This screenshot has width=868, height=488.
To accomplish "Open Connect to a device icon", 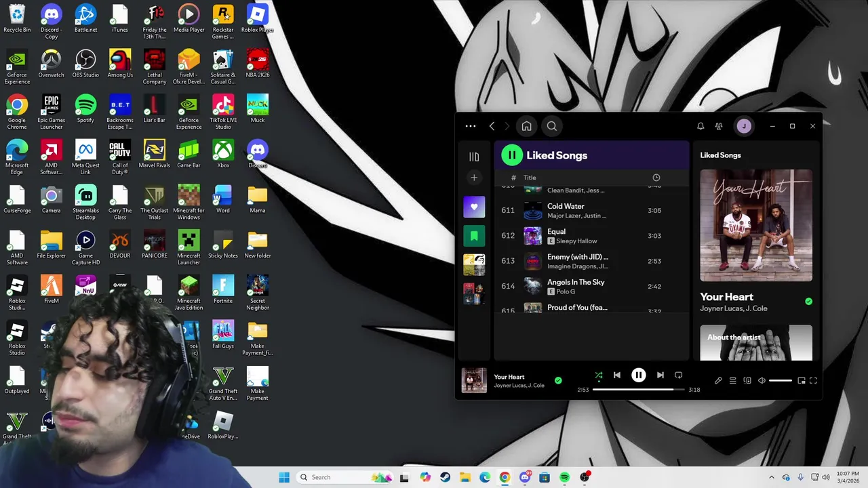I will click(747, 381).
